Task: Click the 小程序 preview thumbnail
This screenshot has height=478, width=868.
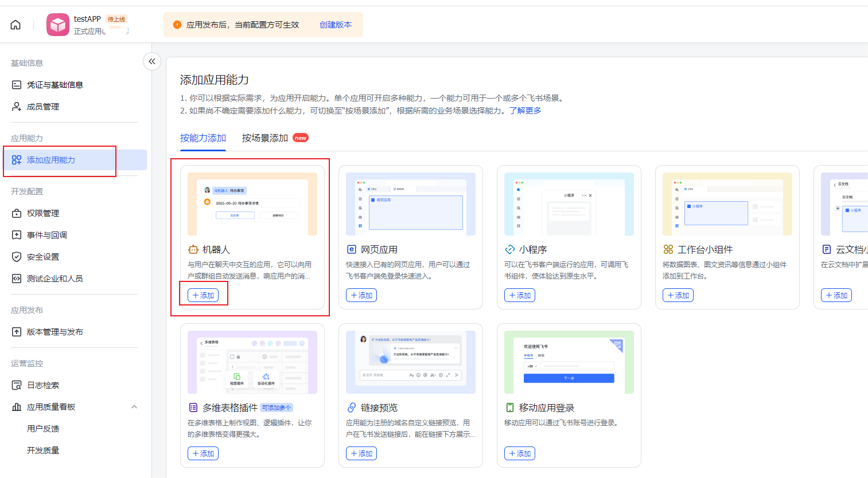Action: coord(569,204)
